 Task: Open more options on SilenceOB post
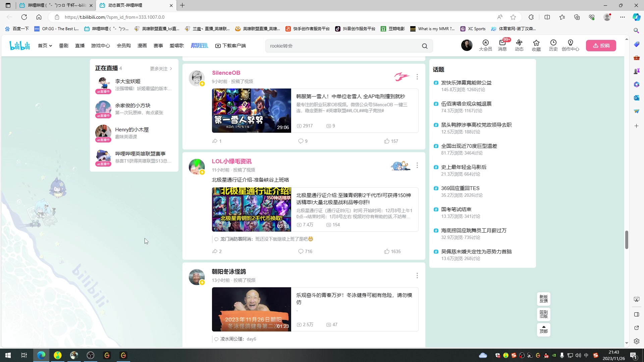(417, 77)
